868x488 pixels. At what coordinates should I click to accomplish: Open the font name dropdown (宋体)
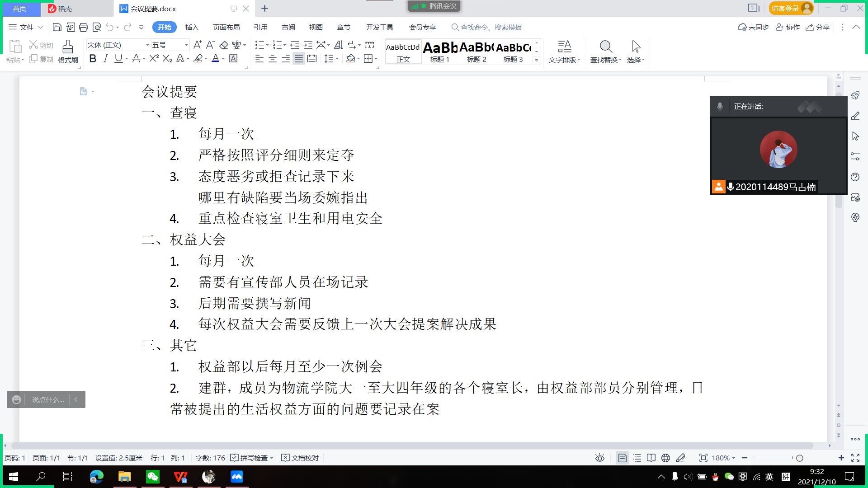pos(147,45)
